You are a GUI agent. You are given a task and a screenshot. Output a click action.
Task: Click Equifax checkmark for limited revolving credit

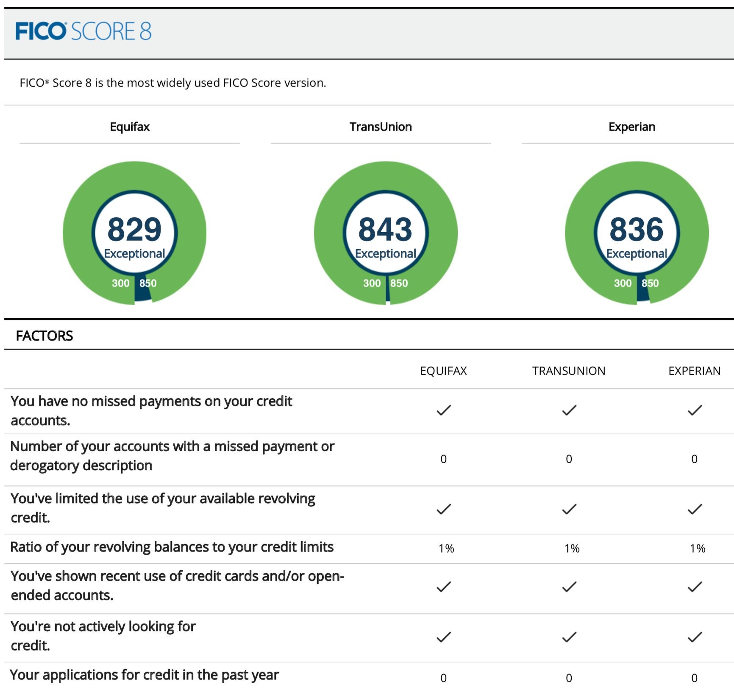pos(444,509)
